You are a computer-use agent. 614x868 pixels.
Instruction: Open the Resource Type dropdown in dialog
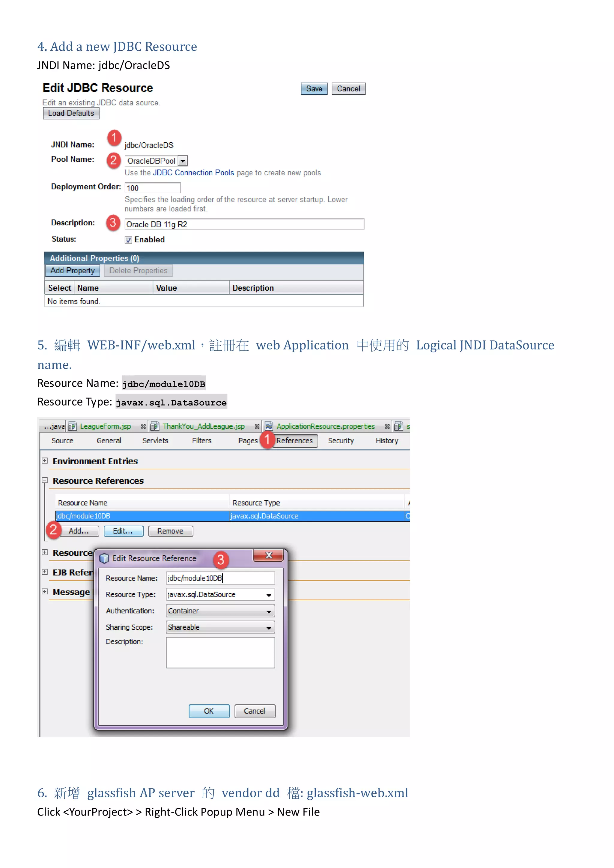click(268, 595)
